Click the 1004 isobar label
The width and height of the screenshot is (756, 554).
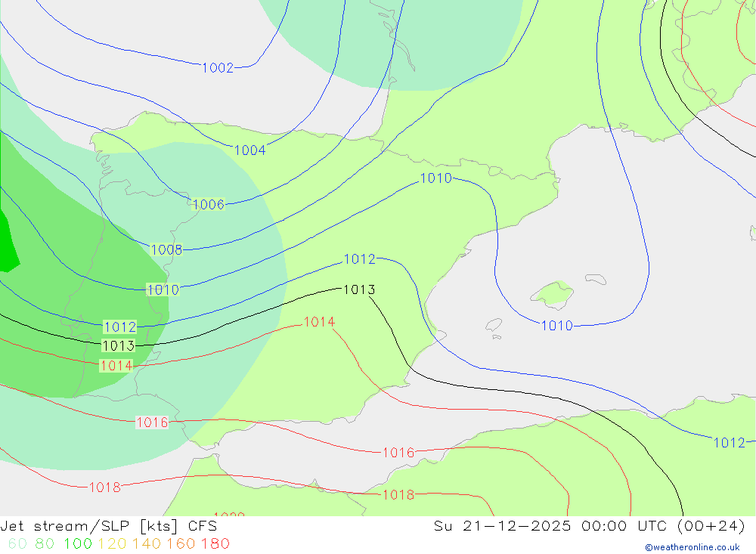249,150
